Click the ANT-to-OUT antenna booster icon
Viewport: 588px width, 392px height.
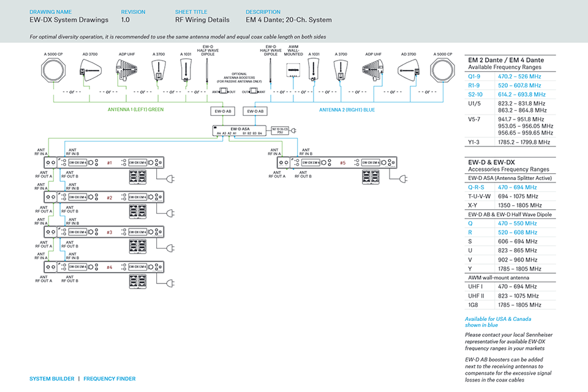click(224, 91)
